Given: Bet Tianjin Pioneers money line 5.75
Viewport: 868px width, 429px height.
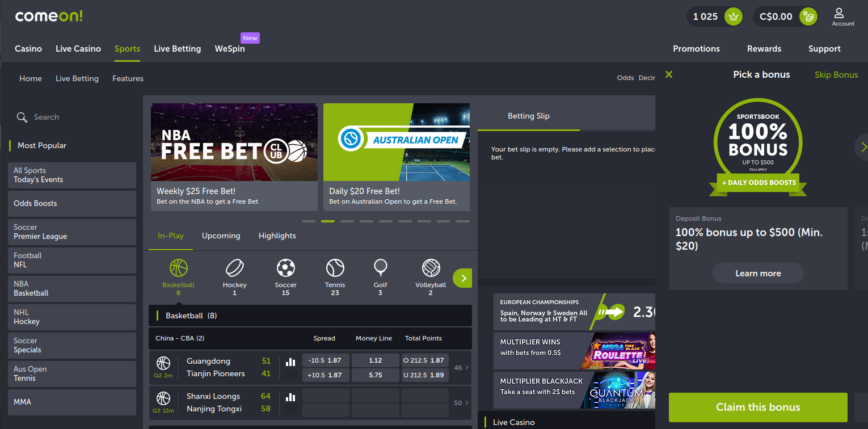Looking at the screenshot, I should point(376,375).
